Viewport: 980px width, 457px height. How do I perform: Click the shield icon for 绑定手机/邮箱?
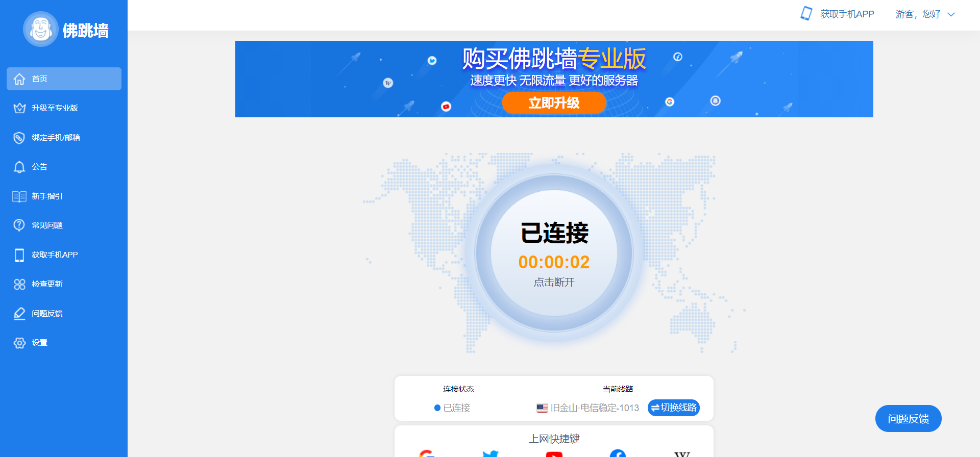19,138
